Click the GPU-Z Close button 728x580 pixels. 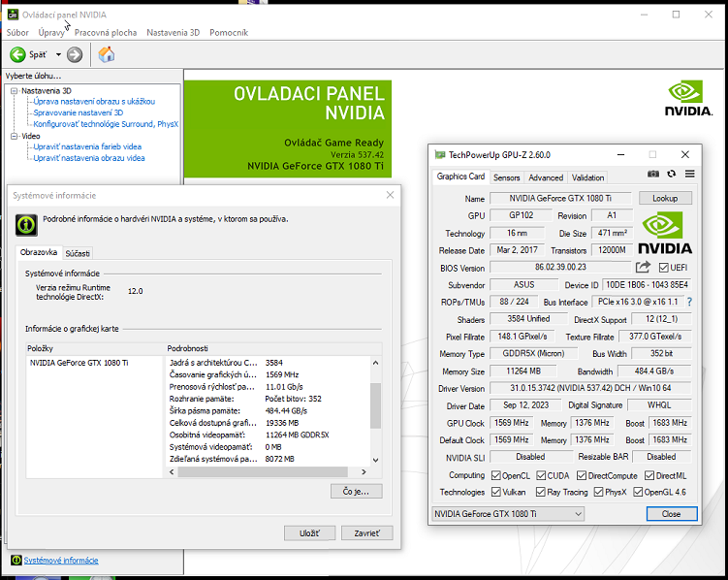coord(672,514)
